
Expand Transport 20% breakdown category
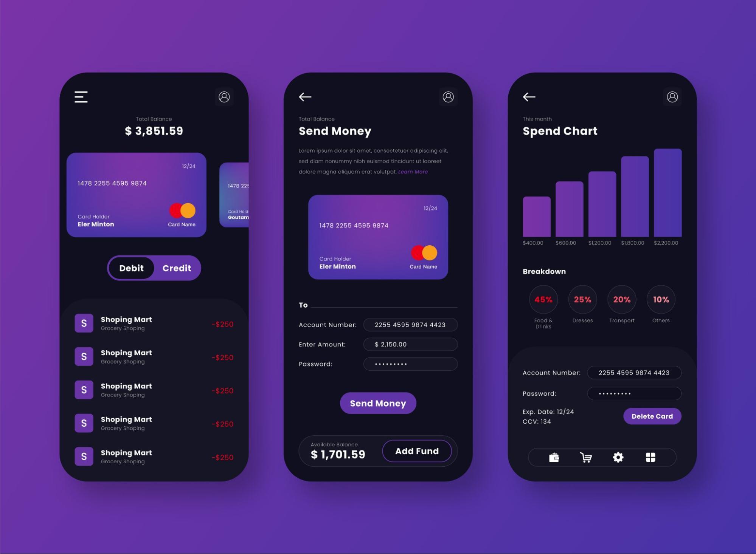tap(621, 300)
